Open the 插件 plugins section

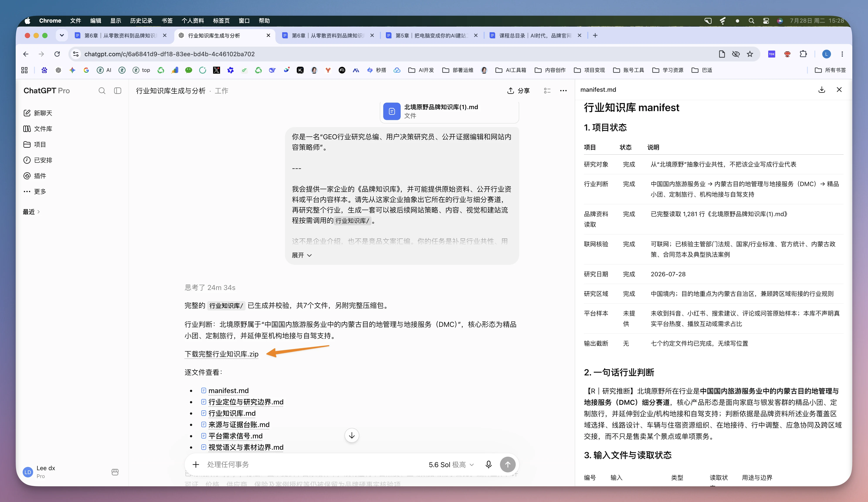pyautogui.click(x=35, y=176)
